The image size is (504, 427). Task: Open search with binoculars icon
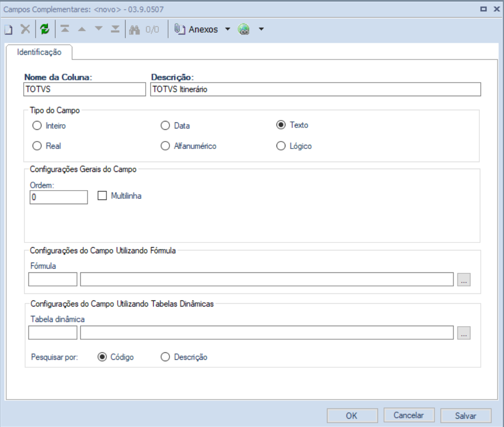(x=135, y=29)
